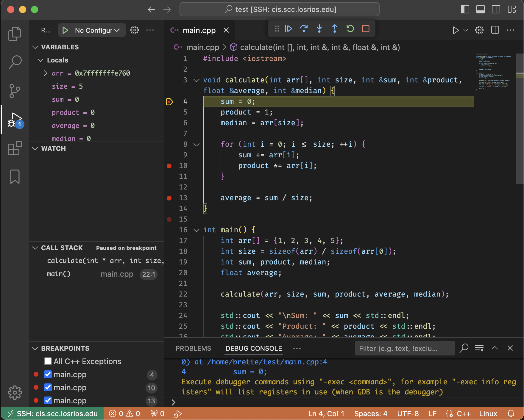Select the main() call stack frame
Image resolution: width=524 pixels, height=420 pixels.
click(59, 274)
